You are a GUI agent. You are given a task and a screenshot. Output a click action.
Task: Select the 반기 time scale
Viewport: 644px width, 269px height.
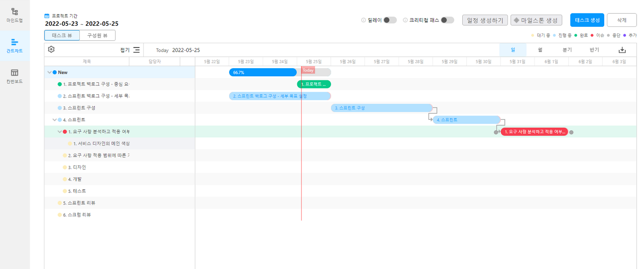tap(595, 50)
